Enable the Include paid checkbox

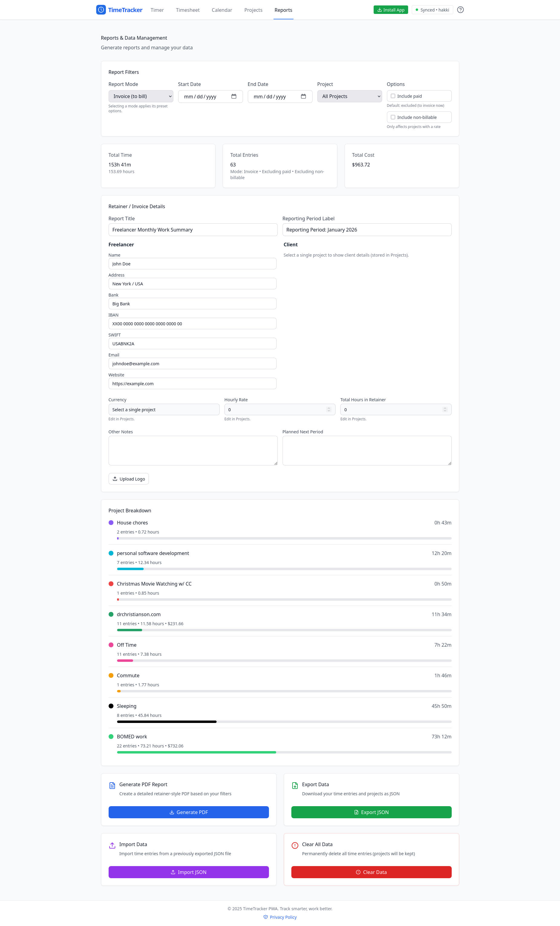tap(393, 96)
